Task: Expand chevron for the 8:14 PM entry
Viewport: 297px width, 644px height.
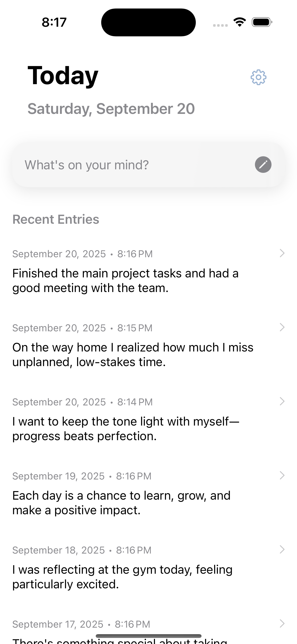Action: (282, 401)
